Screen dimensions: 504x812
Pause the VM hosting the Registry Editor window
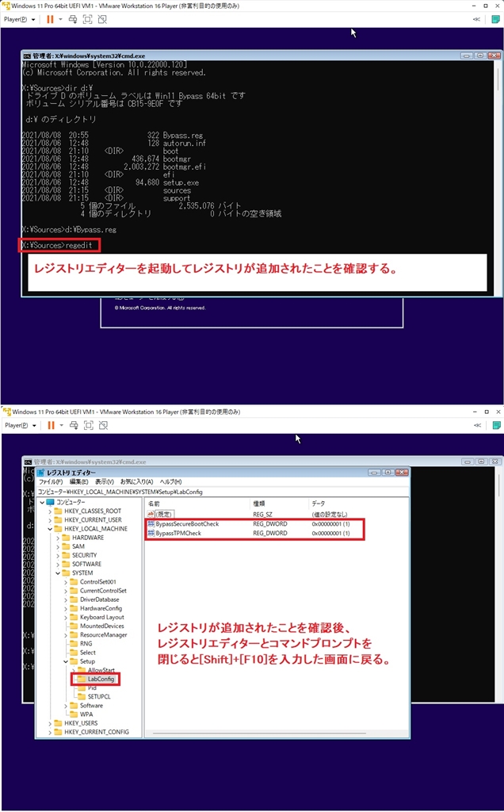(51, 425)
